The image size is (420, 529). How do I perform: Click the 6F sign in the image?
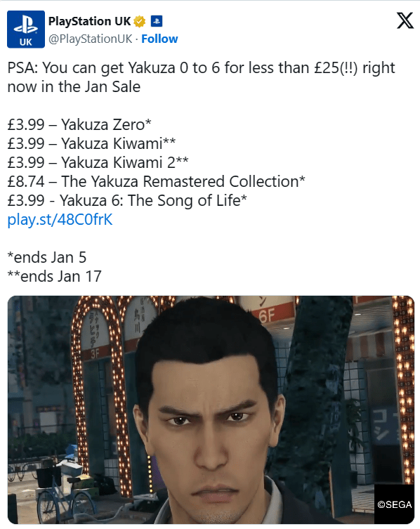tap(267, 316)
